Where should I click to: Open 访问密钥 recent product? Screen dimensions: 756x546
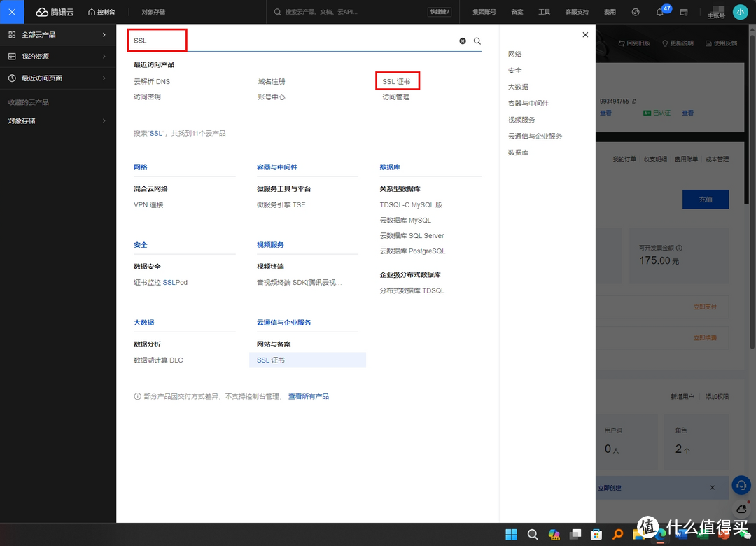[147, 97]
